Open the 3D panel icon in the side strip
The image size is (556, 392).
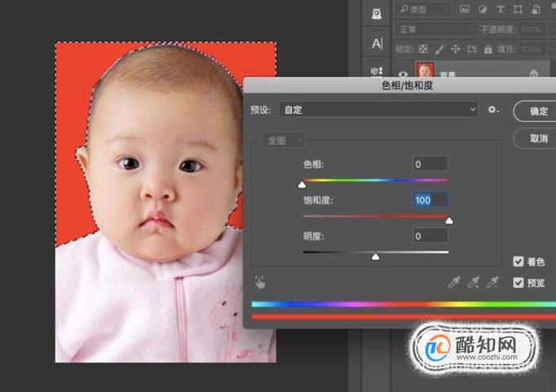376,72
